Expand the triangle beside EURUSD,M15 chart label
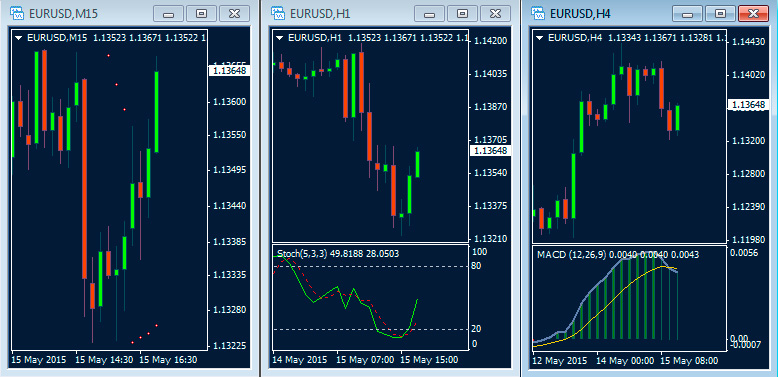778x377 pixels. [x=18, y=37]
